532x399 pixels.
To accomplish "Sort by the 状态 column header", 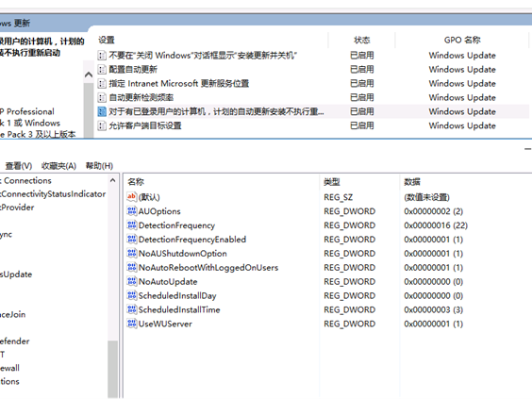I will pyautogui.click(x=361, y=40).
